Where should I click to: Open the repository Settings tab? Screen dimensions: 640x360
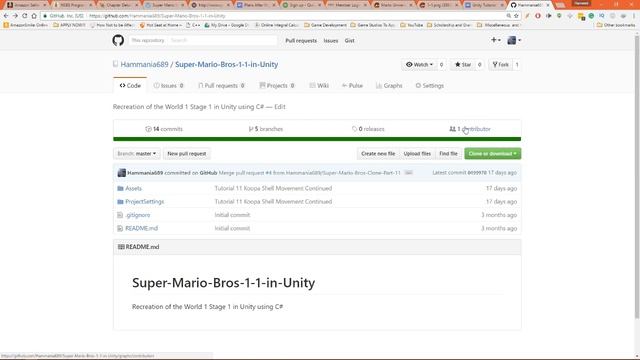point(429,85)
